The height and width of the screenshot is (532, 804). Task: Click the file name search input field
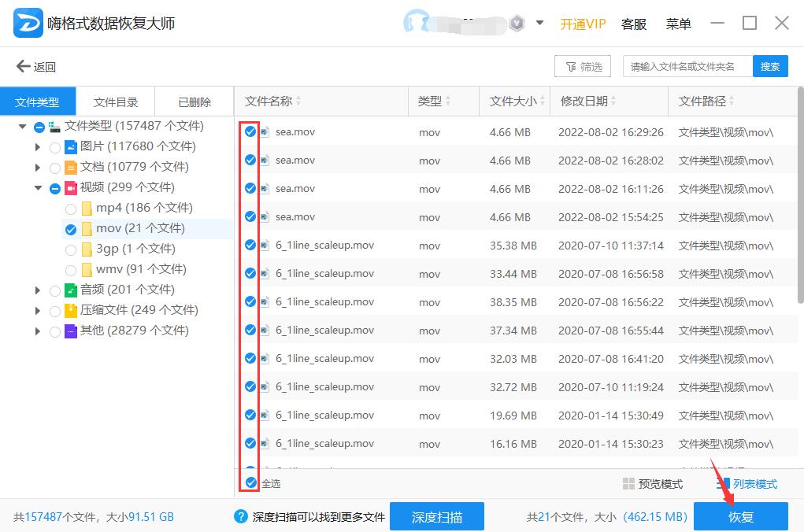click(x=685, y=66)
